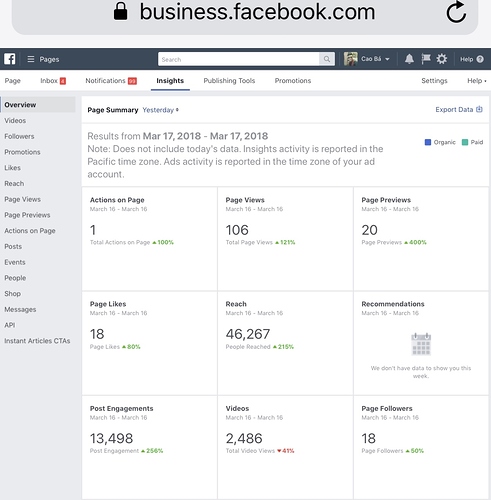The height and width of the screenshot is (500, 491).
Task: Open Actions on Page in sidebar
Action: pos(30,231)
